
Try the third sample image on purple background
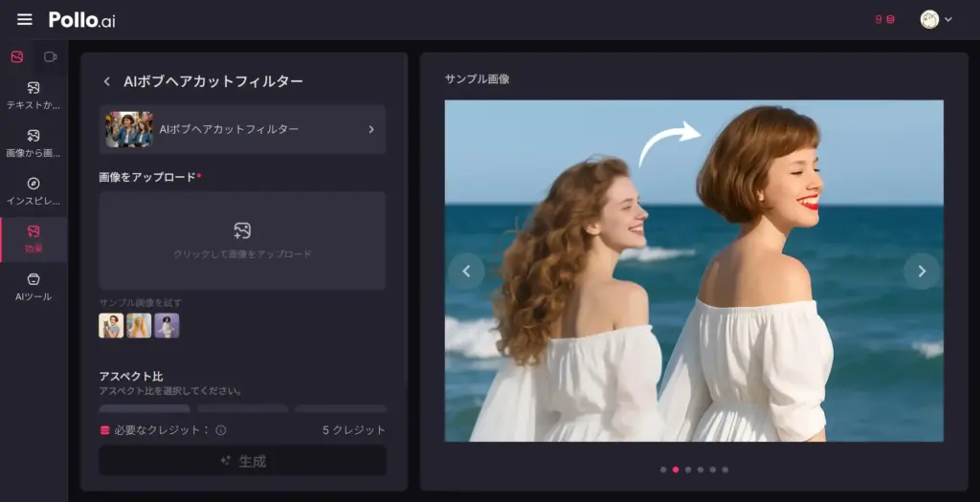(x=167, y=325)
